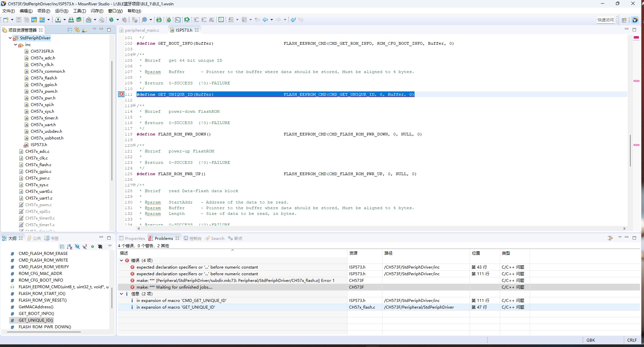Open the New file dropdown arrow
Image resolution: width=644 pixels, height=347 pixels.
[12, 20]
